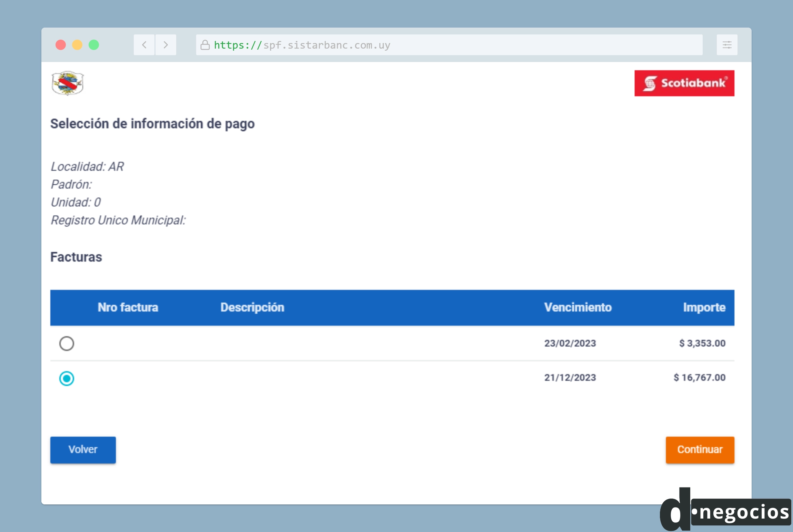Click the padlock icon in address bar
Viewport: 793px width, 532px height.
click(x=205, y=45)
